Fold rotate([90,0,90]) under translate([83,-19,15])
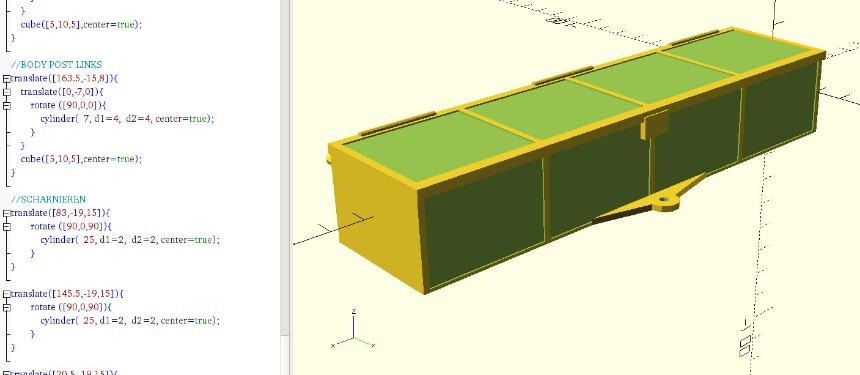 point(7,226)
